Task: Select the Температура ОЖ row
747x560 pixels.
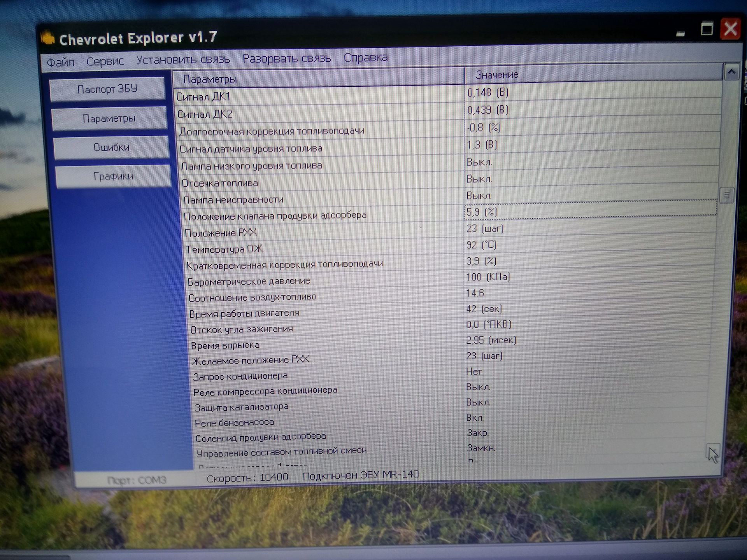Action: coord(450,247)
